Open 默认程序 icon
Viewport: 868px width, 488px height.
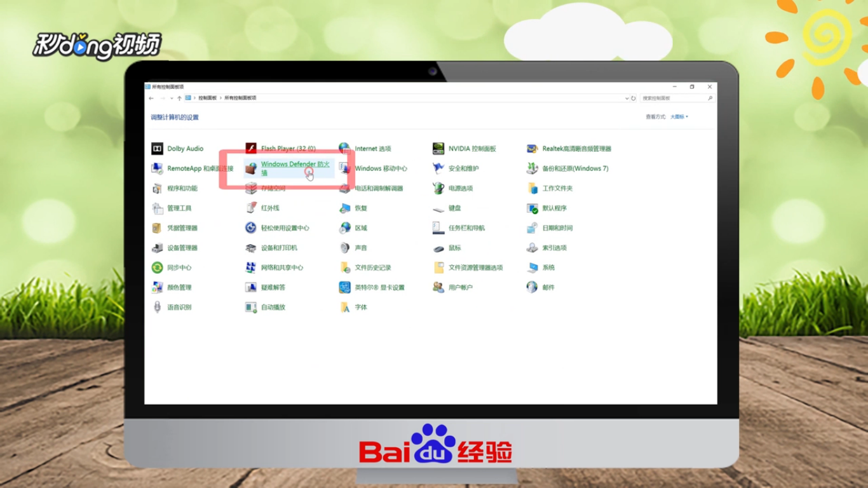tap(532, 208)
